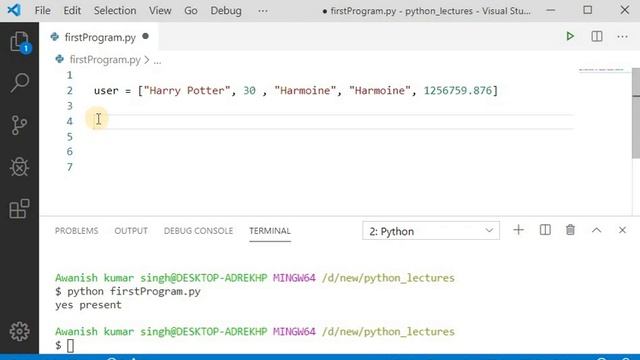Close the terminal panel

click(x=622, y=230)
